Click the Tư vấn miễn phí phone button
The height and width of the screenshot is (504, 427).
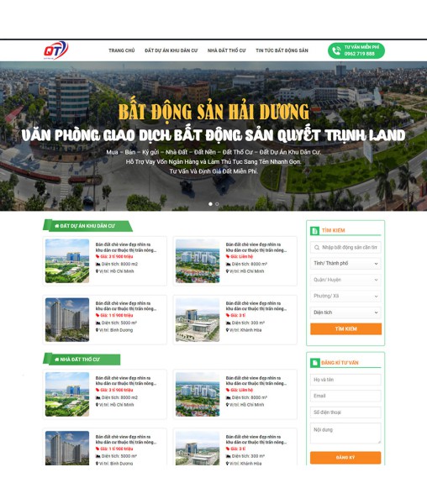(x=356, y=50)
